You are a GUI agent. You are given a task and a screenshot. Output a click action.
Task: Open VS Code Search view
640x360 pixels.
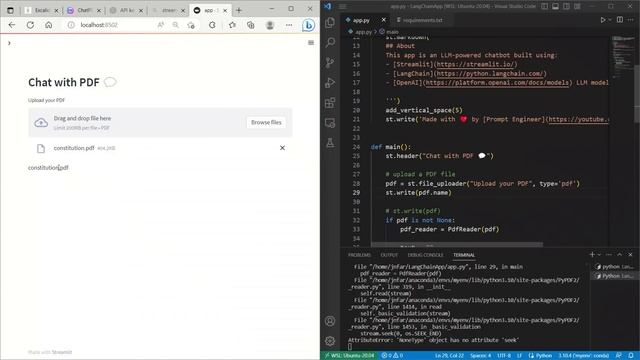[x=330, y=42]
